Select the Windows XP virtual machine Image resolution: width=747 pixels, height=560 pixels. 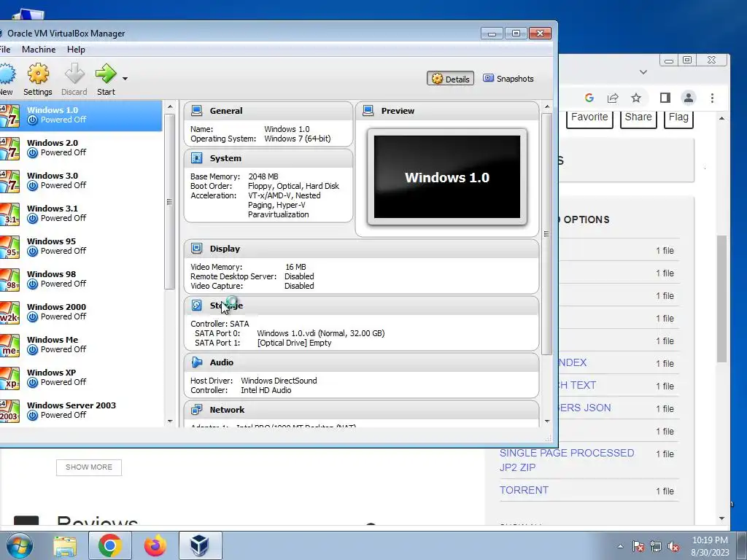coord(81,378)
